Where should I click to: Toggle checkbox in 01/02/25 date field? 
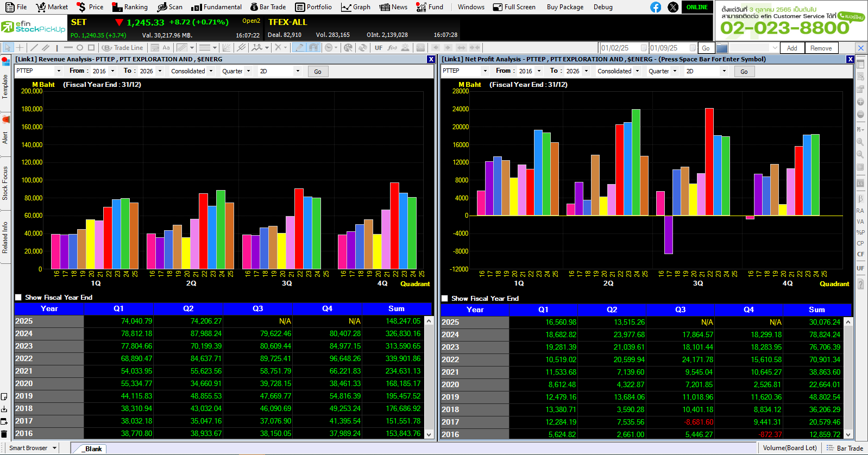click(644, 48)
